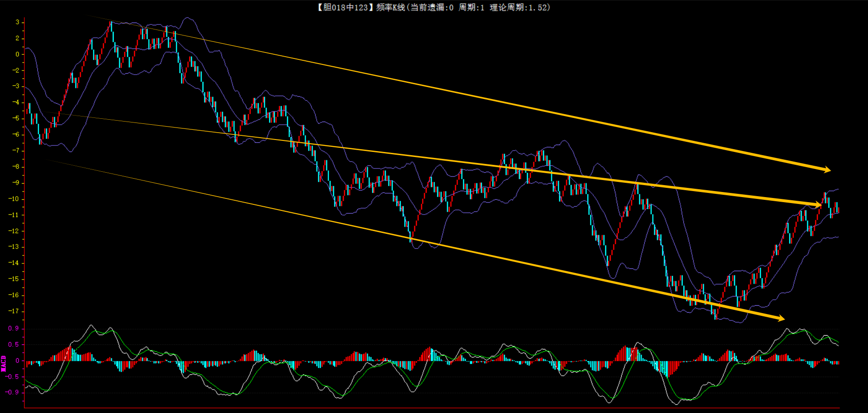The height and width of the screenshot is (413, 868).
Task: Click the -14 label on price axis
Action: [14, 263]
